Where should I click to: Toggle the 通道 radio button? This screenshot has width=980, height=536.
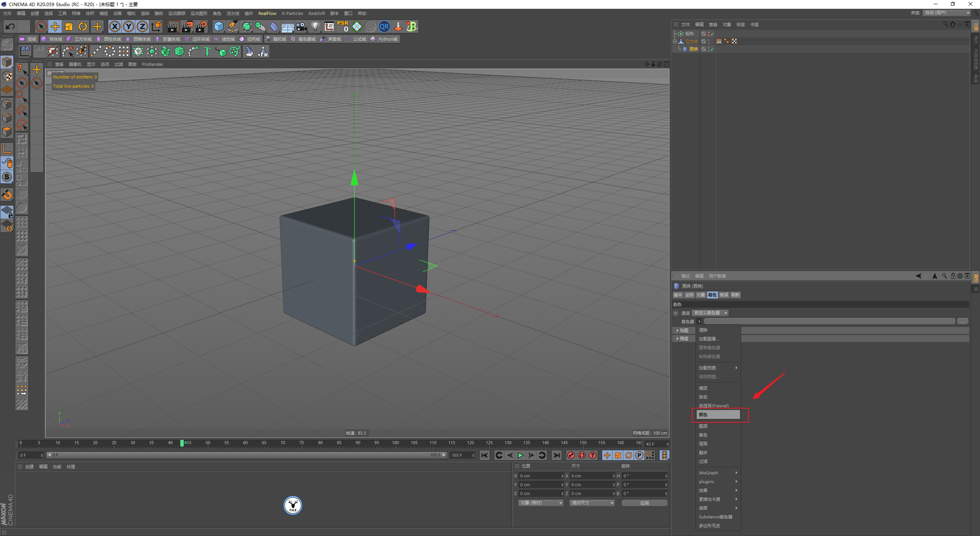click(x=676, y=313)
